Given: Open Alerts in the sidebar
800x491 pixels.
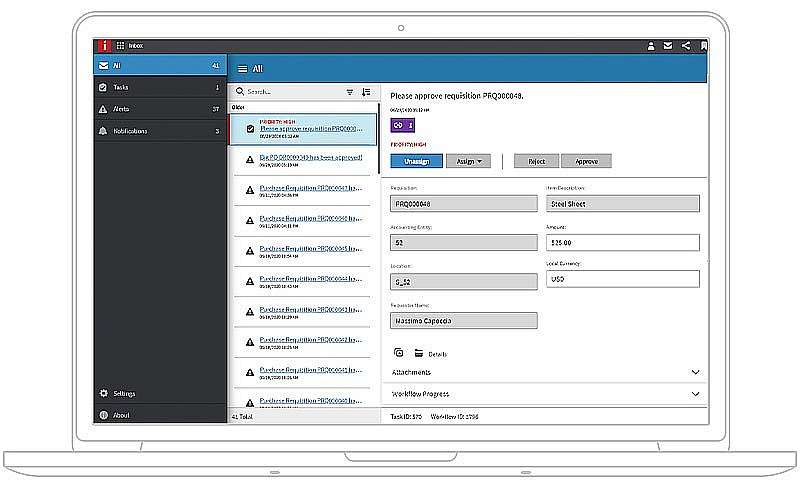Looking at the screenshot, I should [x=160, y=109].
